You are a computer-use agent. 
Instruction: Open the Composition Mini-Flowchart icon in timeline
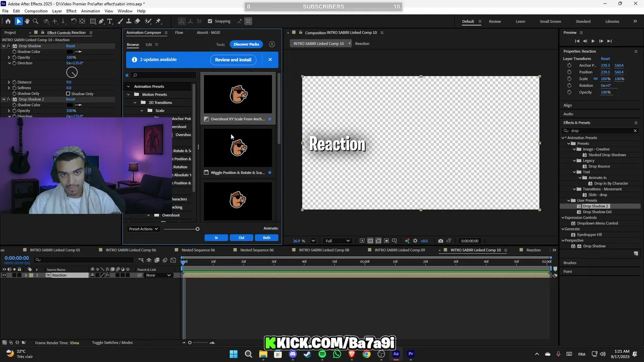click(141, 260)
